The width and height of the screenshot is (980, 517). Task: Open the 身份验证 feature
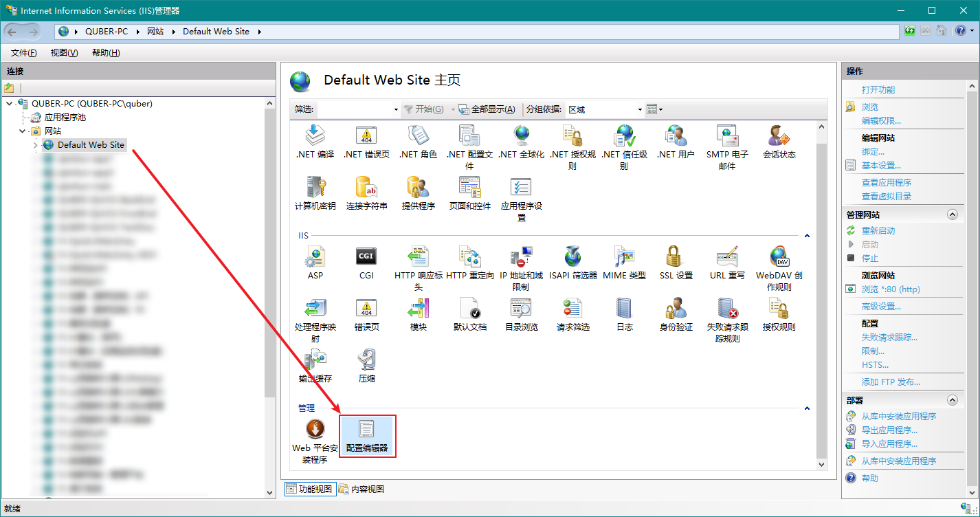pos(674,309)
